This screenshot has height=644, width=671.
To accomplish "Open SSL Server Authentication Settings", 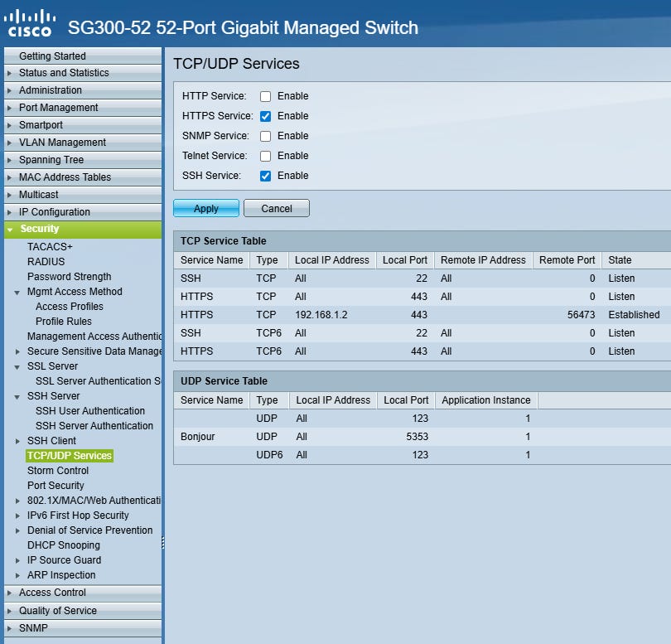I will click(98, 381).
